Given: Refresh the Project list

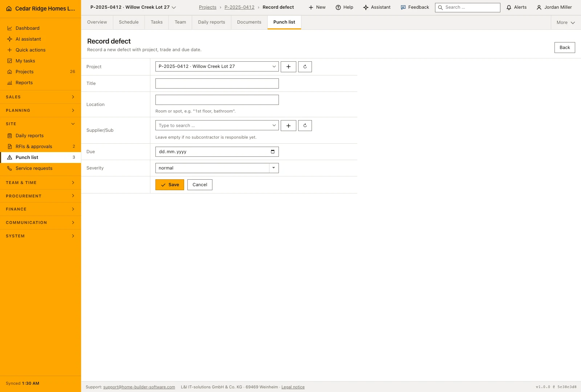Looking at the screenshot, I should tap(305, 67).
